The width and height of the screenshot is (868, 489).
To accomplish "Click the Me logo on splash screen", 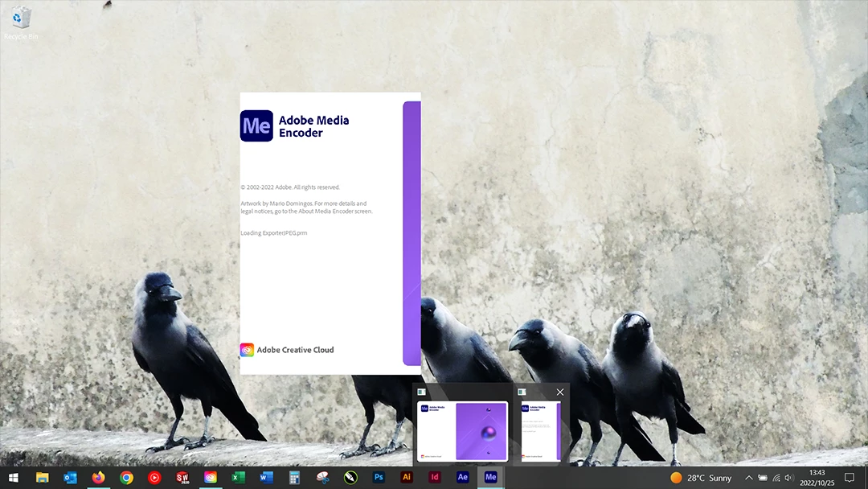I will (256, 125).
